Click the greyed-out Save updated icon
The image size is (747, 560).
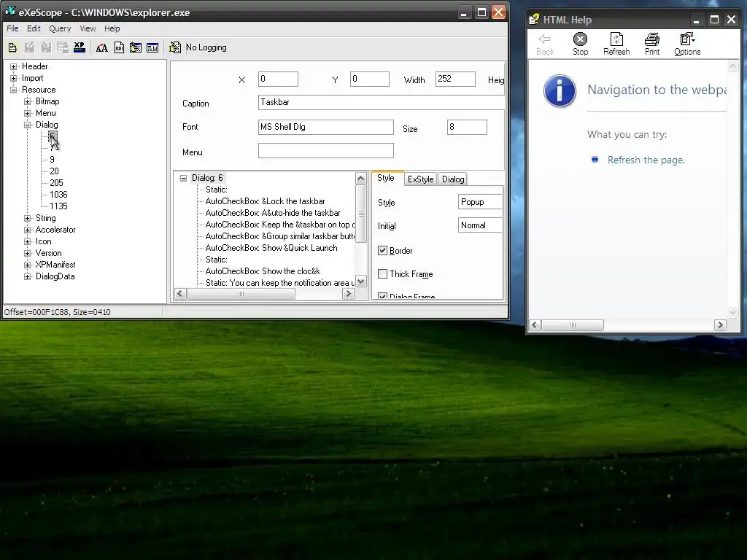point(63,47)
